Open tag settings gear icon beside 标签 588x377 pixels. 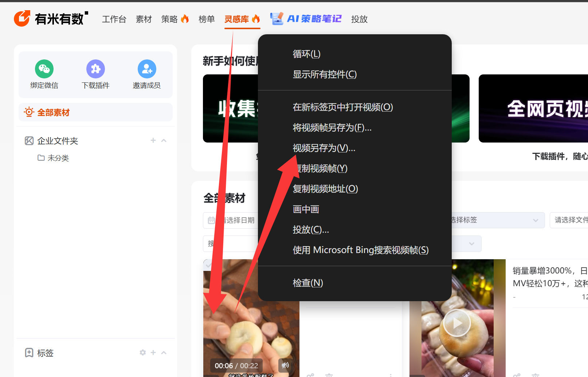143,353
